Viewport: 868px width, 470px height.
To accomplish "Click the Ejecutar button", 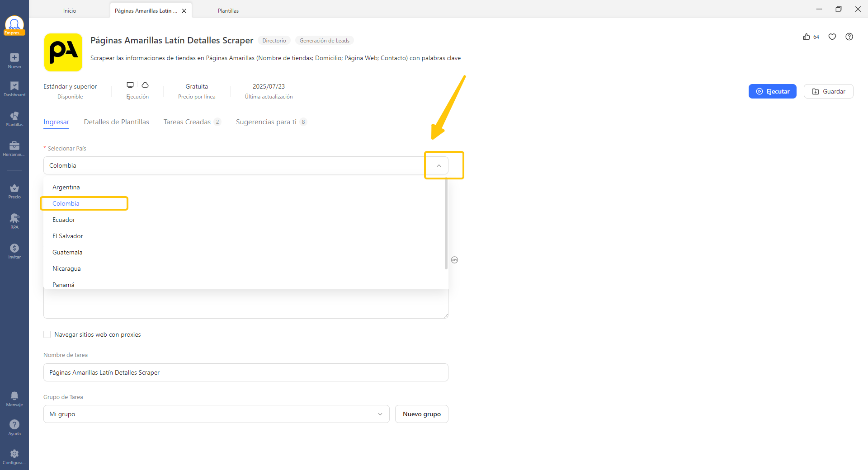I will [x=772, y=91].
